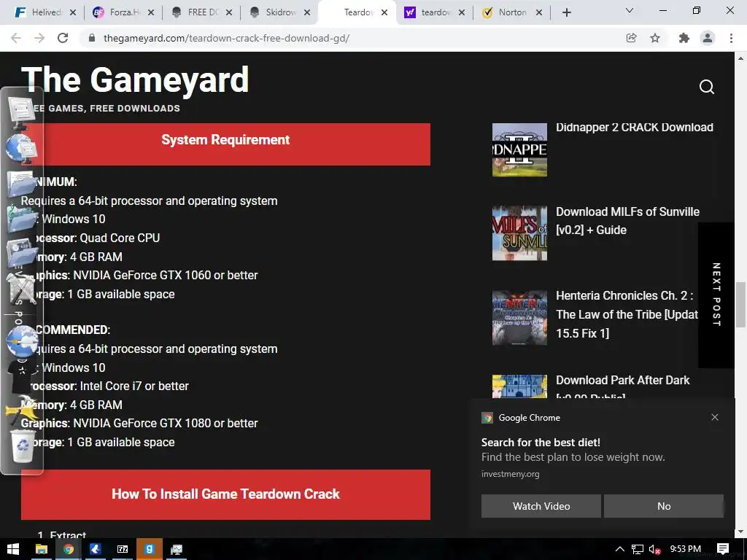747x560 pixels.
Task: Open the network globe dock icon
Action: click(x=21, y=148)
